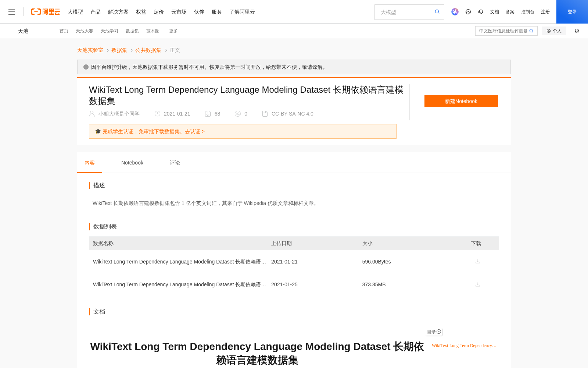Open 控制台 link
This screenshot has height=368, width=588.
pos(528,12)
